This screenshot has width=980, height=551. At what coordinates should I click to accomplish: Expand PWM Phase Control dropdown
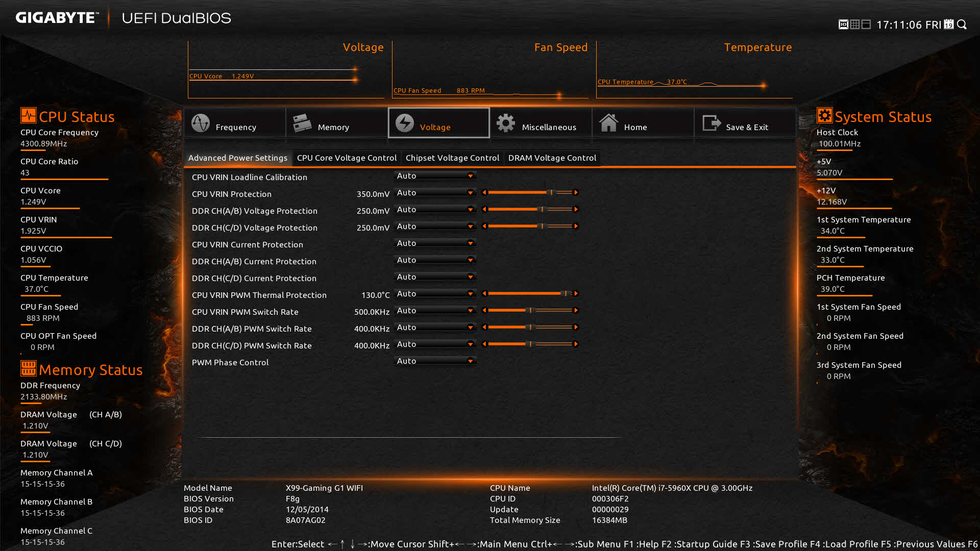coord(435,361)
